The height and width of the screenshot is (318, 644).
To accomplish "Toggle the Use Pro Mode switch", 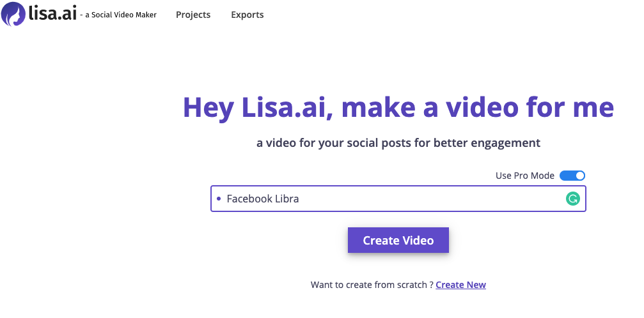I will click(x=572, y=176).
